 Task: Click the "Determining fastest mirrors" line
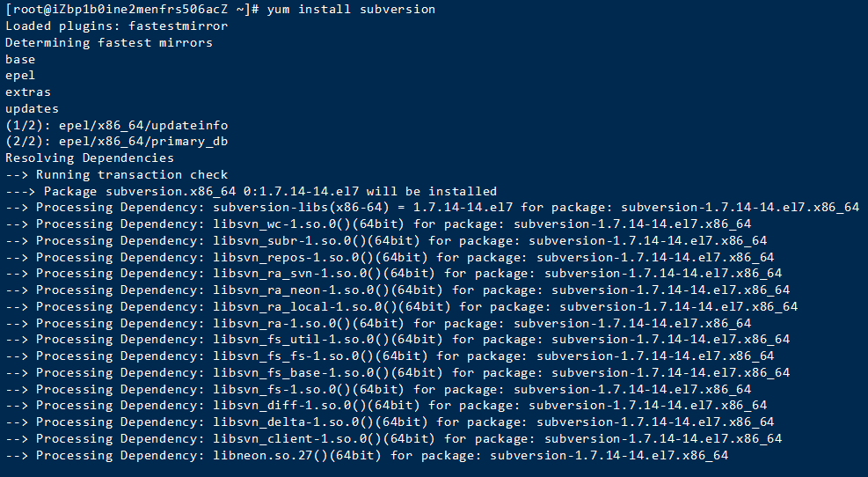pyautogui.click(x=108, y=42)
